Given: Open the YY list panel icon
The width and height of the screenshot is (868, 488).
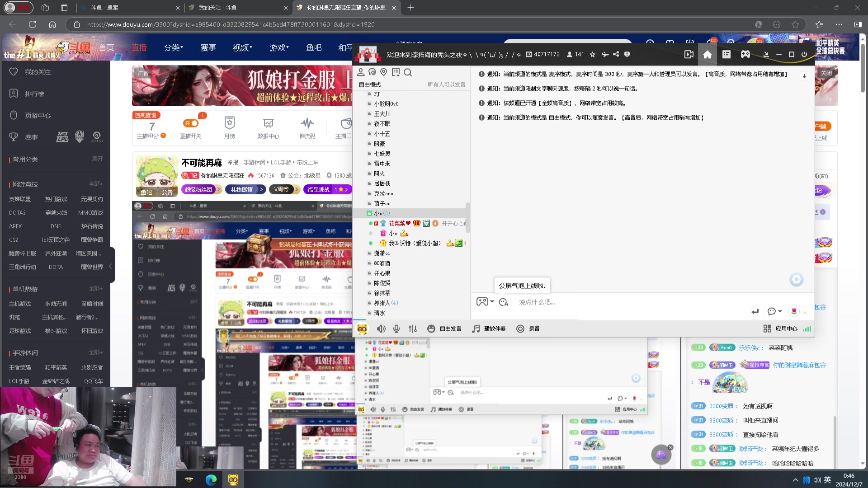Looking at the screenshot, I should tap(726, 54).
